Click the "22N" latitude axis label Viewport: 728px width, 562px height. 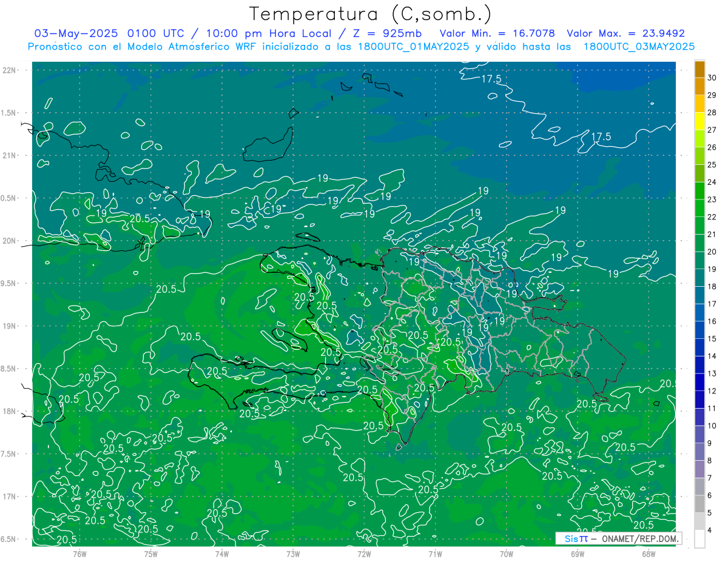[x=9, y=70]
